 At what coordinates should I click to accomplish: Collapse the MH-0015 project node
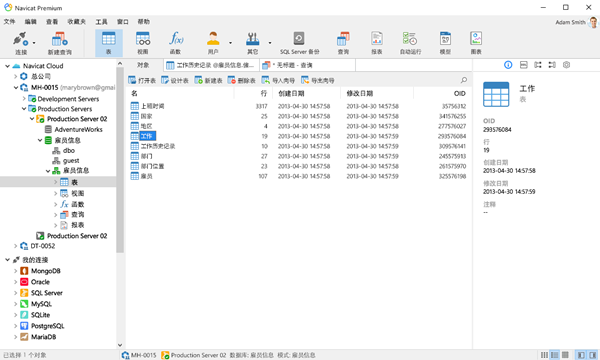(16, 88)
